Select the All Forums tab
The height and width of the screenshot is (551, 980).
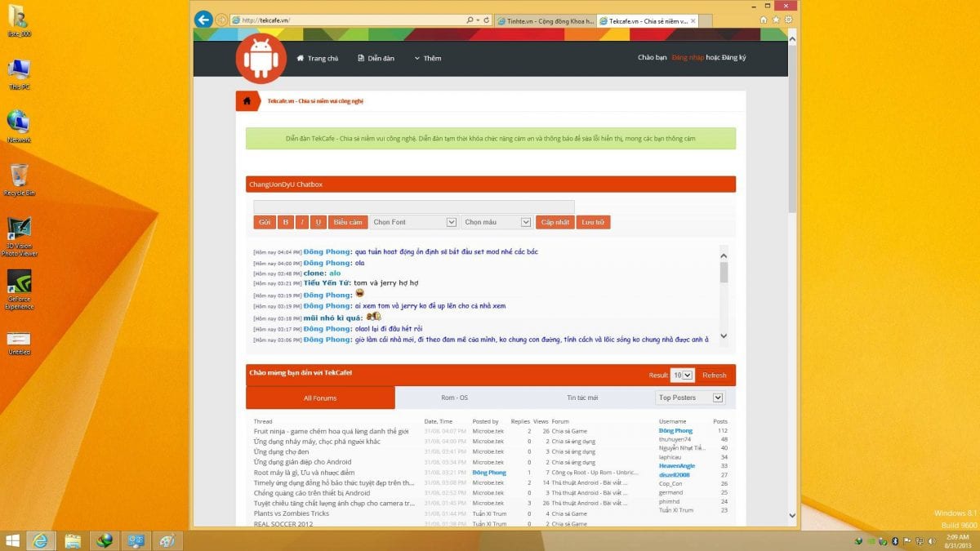(x=320, y=398)
